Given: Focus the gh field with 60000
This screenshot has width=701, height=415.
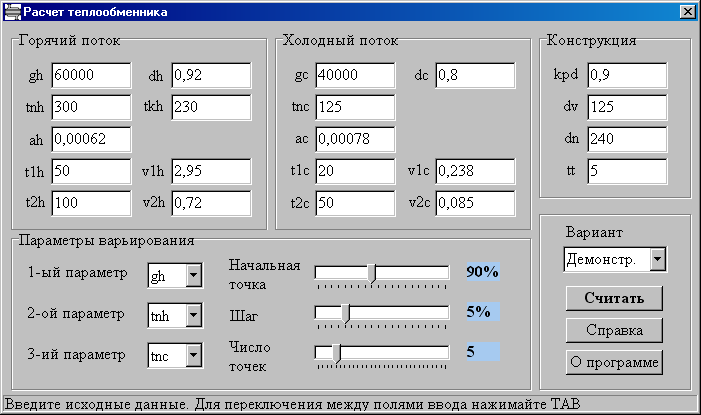Looking at the screenshot, I should coord(91,75).
